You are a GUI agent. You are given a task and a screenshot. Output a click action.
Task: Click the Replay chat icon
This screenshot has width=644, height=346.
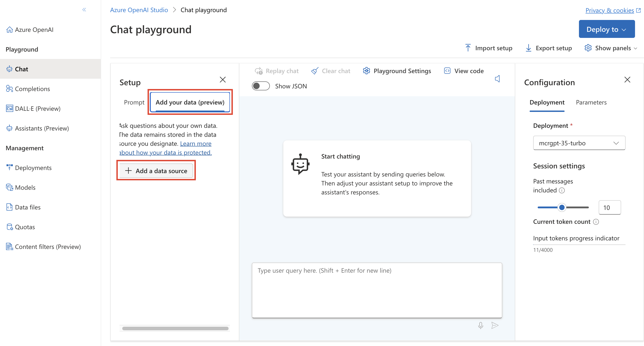click(258, 71)
